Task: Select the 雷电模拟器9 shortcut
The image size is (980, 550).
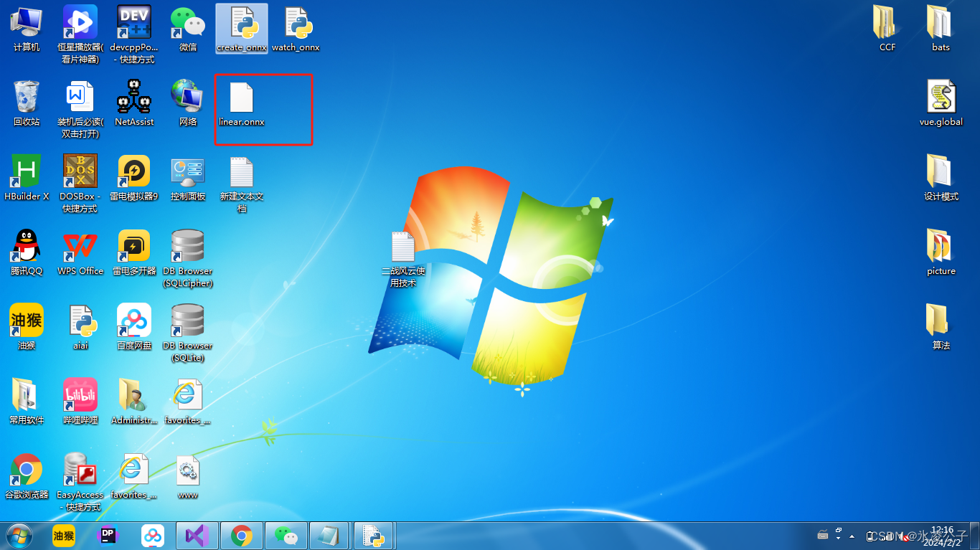Action: click(x=134, y=178)
